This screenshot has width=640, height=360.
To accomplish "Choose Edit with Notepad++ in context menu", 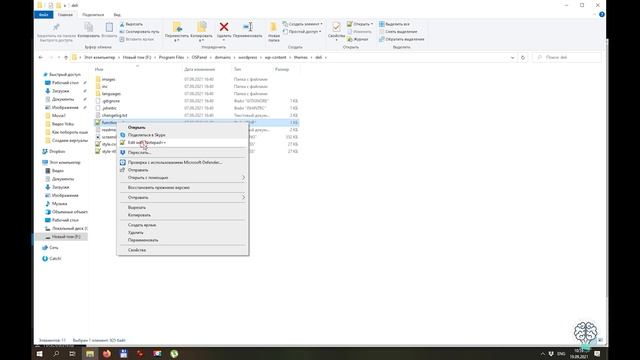I will [x=183, y=142].
